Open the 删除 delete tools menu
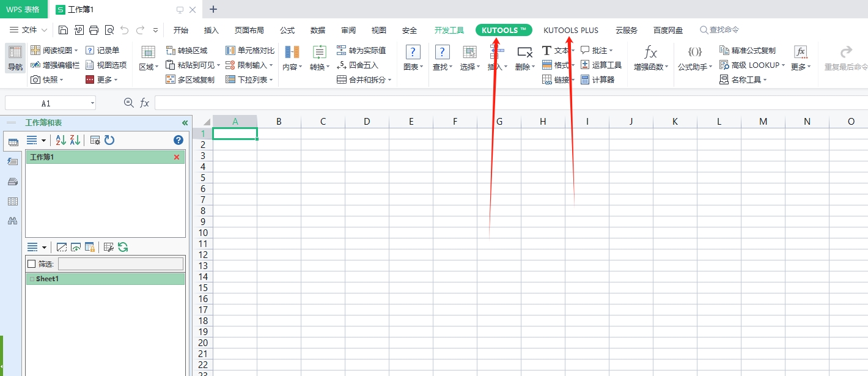Image resolution: width=868 pixels, height=376 pixels. [x=525, y=58]
